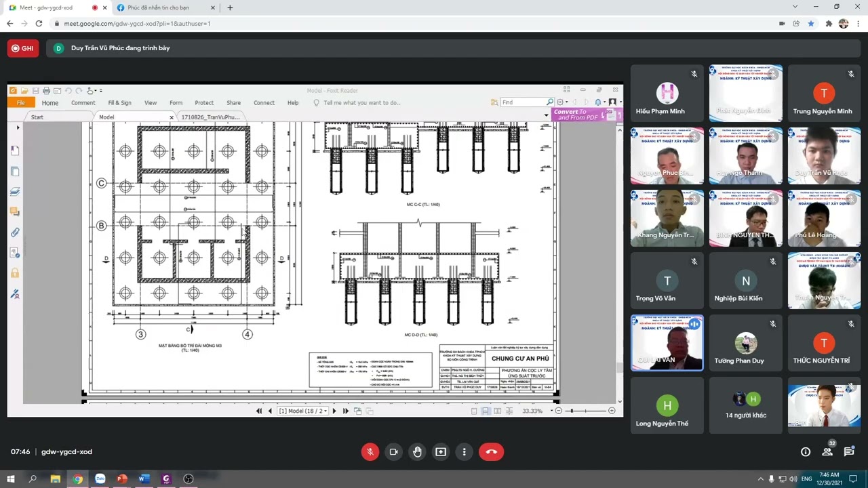This screenshot has height=488, width=868.
Task: Open chat with everyone panel
Action: (849, 452)
